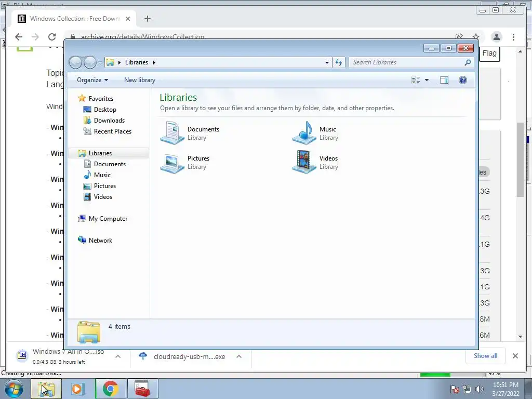Expand options for cloudready-usb-m exe download
The height and width of the screenshot is (399, 532).
(239, 356)
